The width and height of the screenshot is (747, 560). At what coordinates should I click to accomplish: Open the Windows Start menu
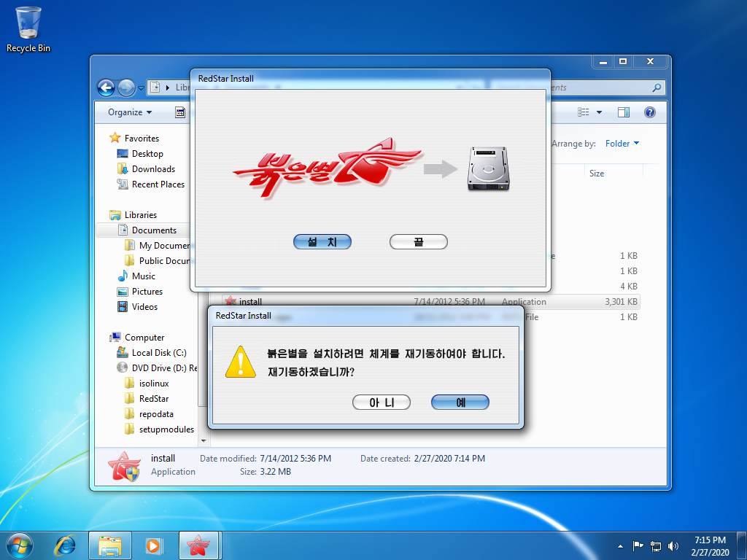pos(19,545)
